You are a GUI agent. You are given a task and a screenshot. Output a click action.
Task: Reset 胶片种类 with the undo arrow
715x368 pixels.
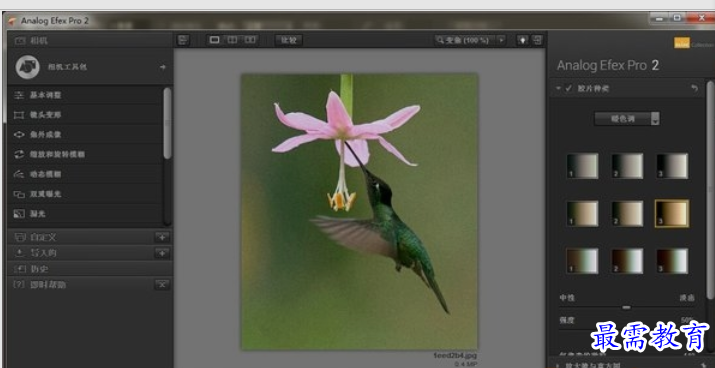click(x=694, y=88)
